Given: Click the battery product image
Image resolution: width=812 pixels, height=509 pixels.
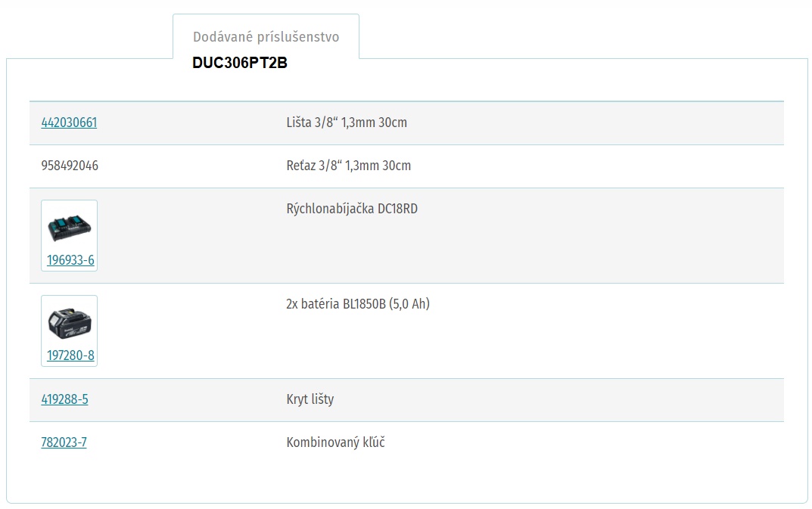Looking at the screenshot, I should tap(69, 321).
